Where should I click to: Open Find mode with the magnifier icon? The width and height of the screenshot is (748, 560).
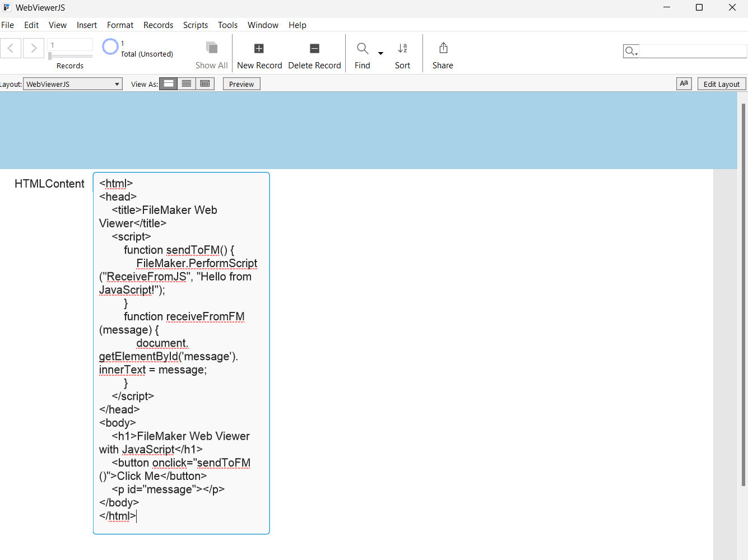[x=363, y=49]
